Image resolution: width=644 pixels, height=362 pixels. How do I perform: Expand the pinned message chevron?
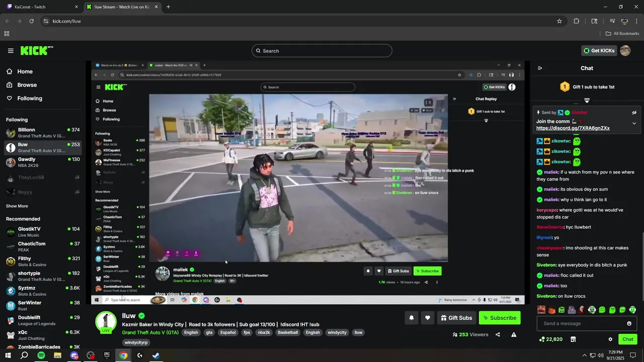[634, 123]
